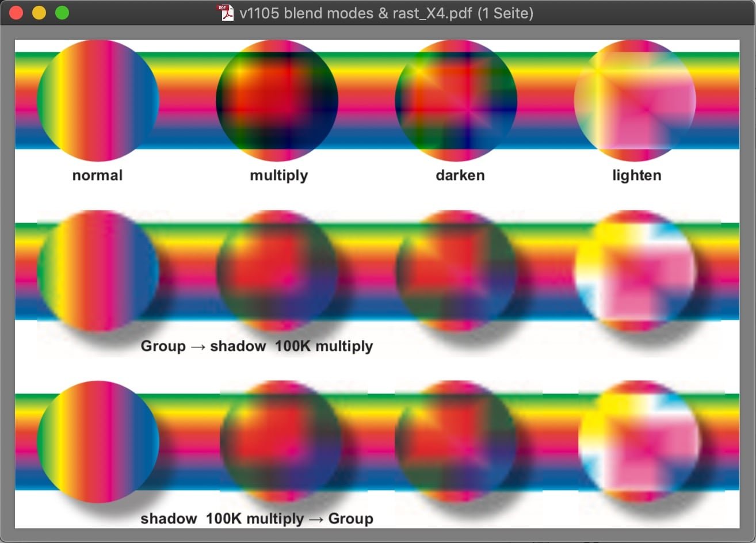The image size is (756, 543).
Task: Click the 'multiply' label text
Action: click(x=278, y=175)
